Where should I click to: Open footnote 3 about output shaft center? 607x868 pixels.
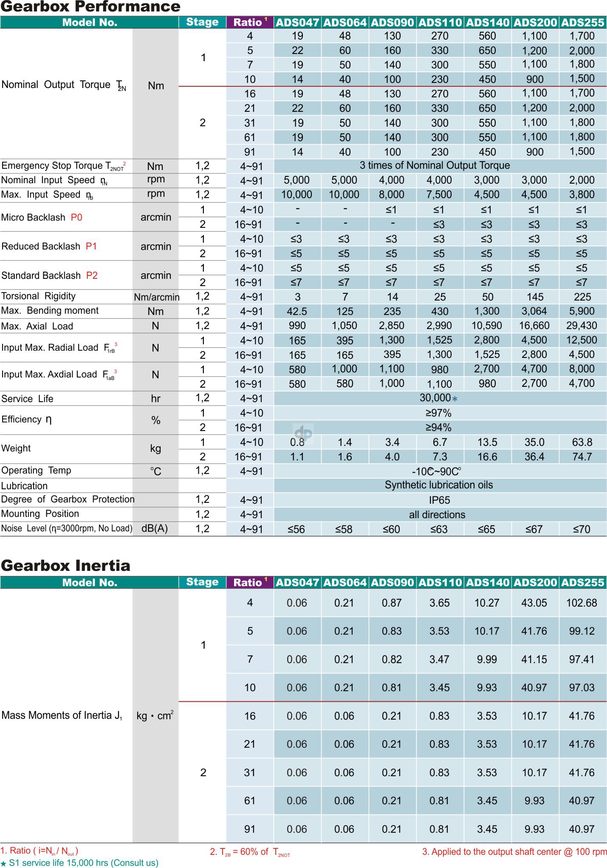pos(514,851)
